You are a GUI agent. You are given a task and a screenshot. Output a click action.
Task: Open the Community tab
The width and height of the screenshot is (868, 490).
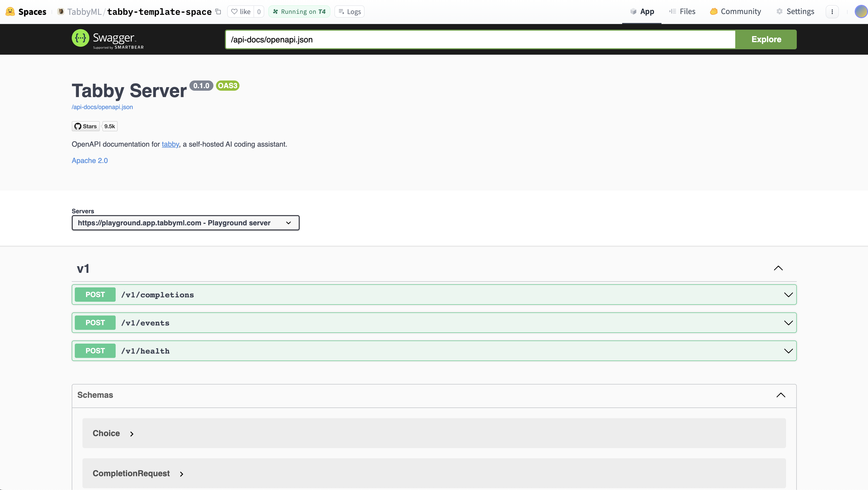[735, 11]
